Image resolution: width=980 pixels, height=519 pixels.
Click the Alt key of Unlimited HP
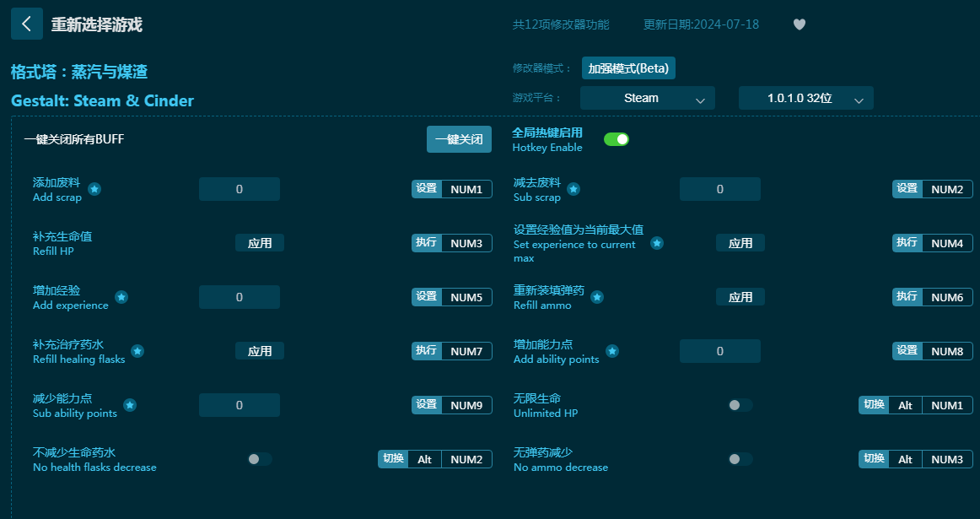[906, 405]
